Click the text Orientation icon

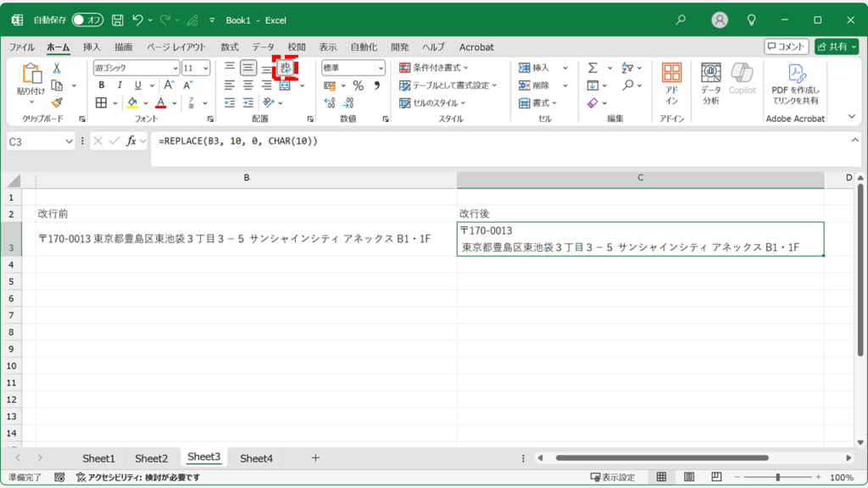tap(269, 103)
